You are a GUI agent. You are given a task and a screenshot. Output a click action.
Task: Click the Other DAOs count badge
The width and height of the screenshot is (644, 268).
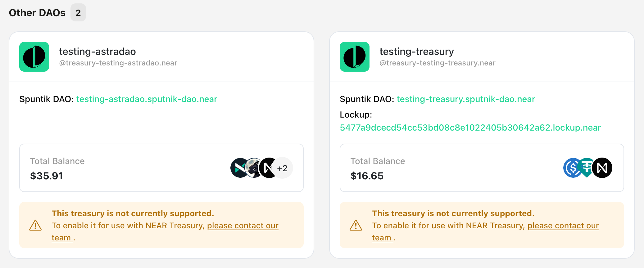pos(78,13)
